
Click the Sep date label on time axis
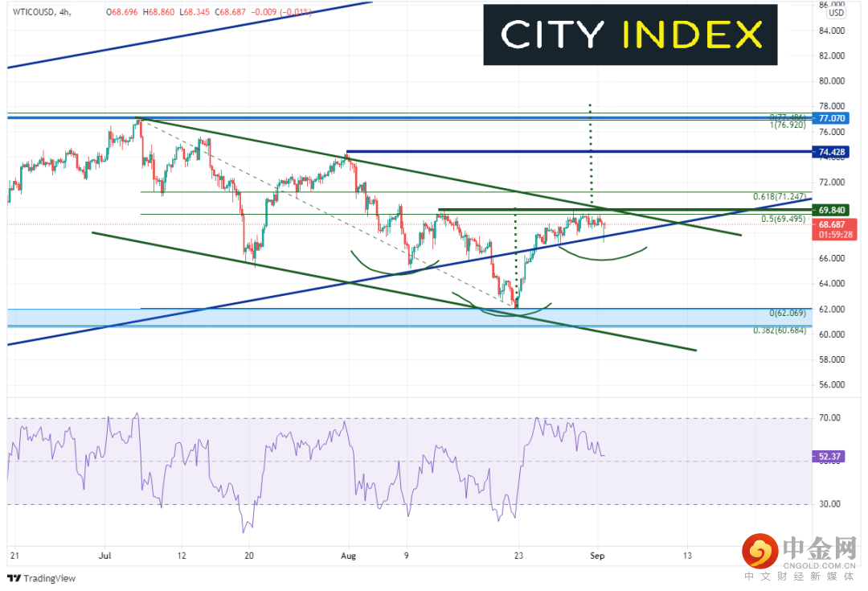[597, 556]
